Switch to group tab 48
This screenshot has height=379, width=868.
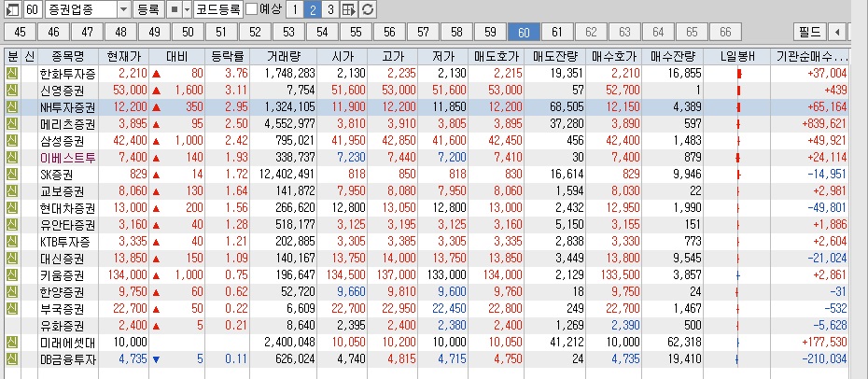[x=120, y=32]
